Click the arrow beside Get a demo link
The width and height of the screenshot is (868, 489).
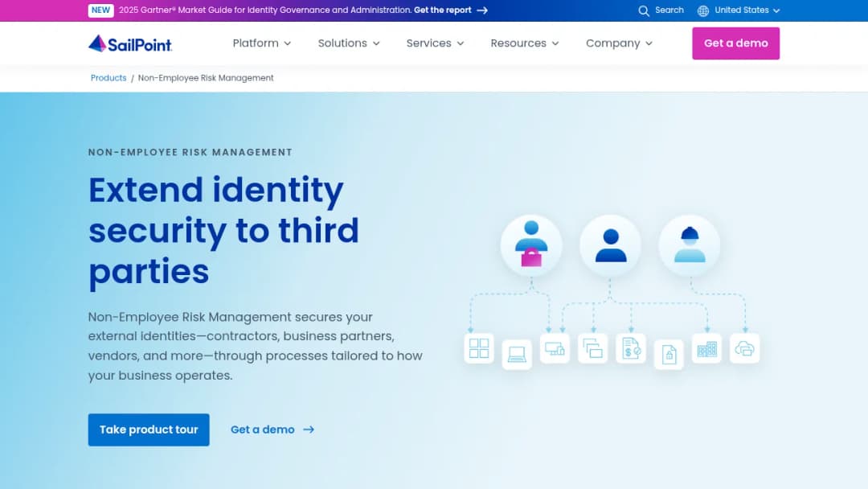coord(309,429)
